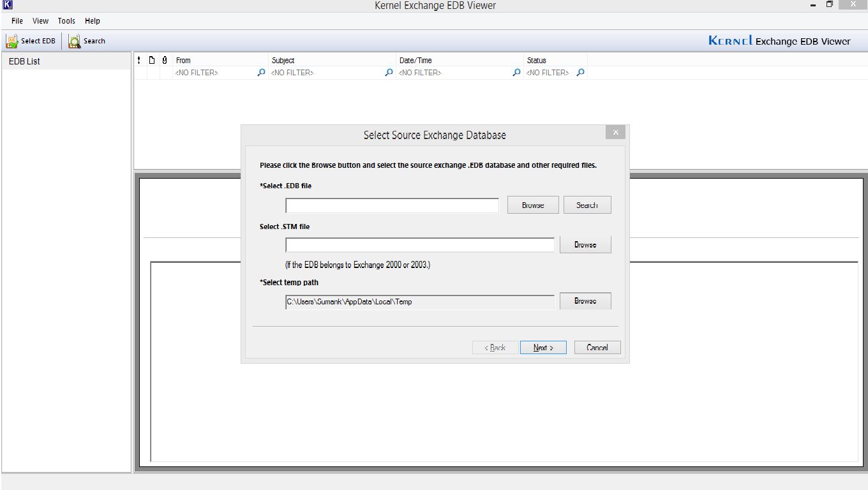
Task: Click the item type page column icon
Action: click(x=152, y=60)
